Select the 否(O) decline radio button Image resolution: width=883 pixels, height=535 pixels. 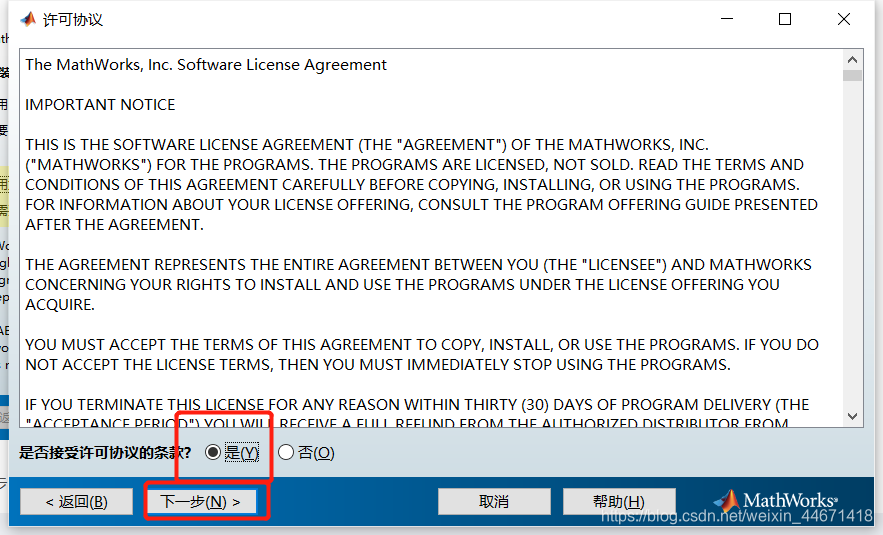click(286, 452)
